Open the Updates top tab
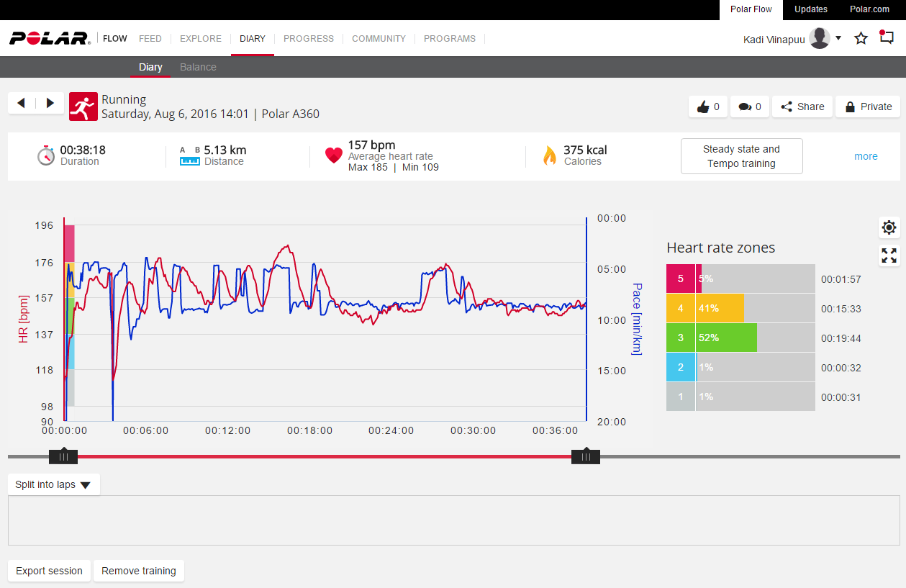 pyautogui.click(x=811, y=9)
